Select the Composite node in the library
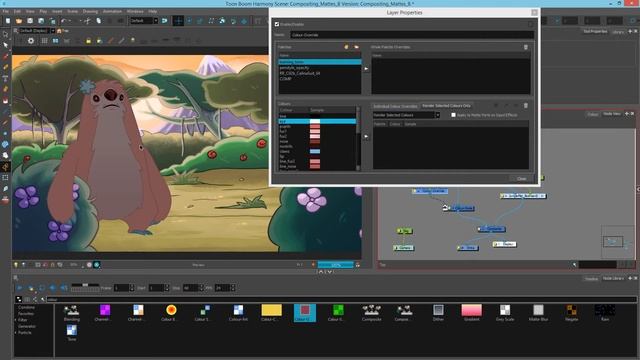This screenshot has width=640, height=360. tap(371, 313)
